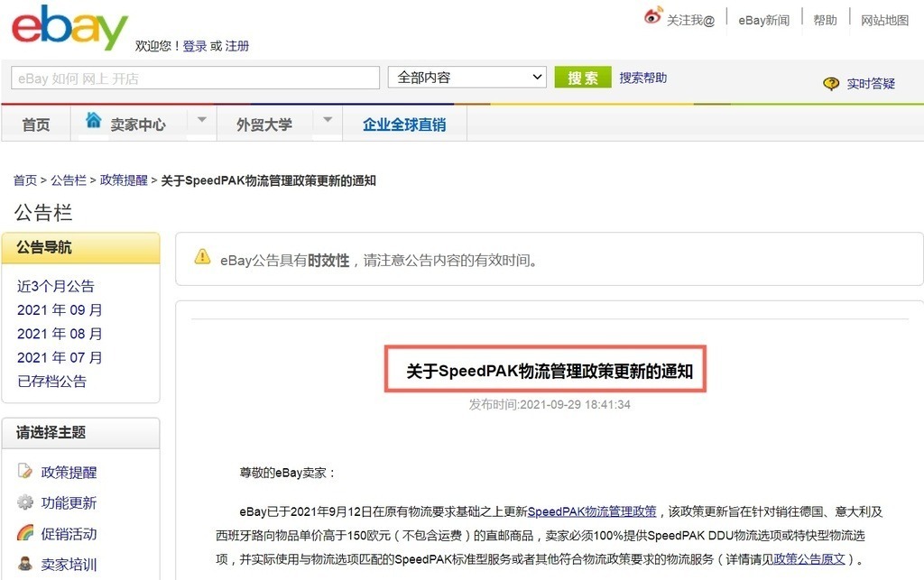Switch to the 企业全球直销 tab
The height and width of the screenshot is (580, 924).
404,124
